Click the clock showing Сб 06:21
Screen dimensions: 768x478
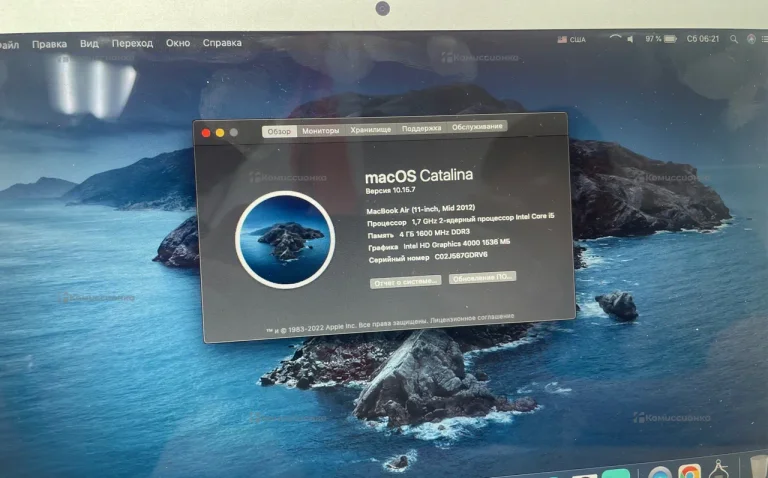click(702, 39)
